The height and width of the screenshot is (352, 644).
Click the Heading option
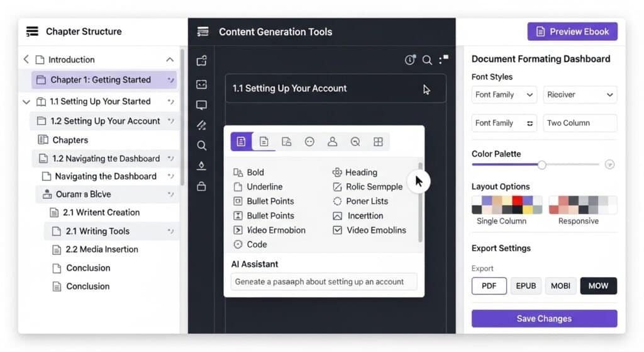(355, 173)
